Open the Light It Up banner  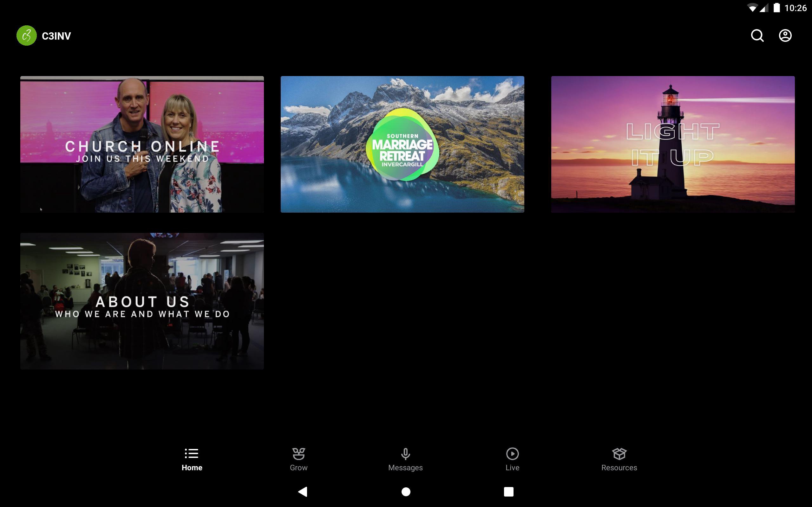pos(673,144)
